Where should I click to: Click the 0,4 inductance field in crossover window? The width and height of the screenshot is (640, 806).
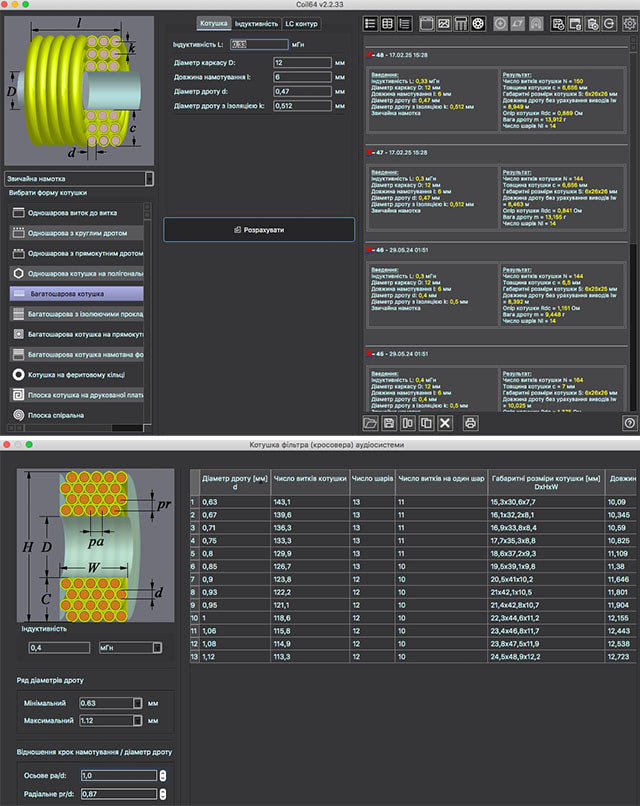click(x=59, y=648)
